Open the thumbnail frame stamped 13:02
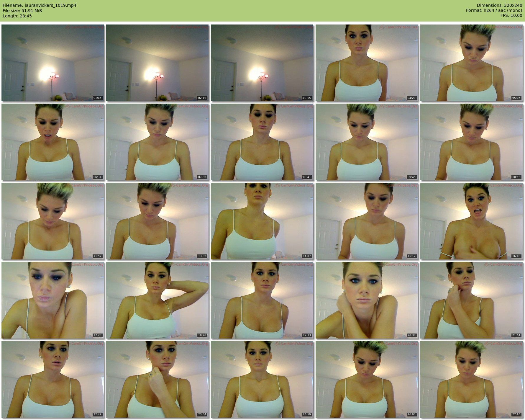 157,221
